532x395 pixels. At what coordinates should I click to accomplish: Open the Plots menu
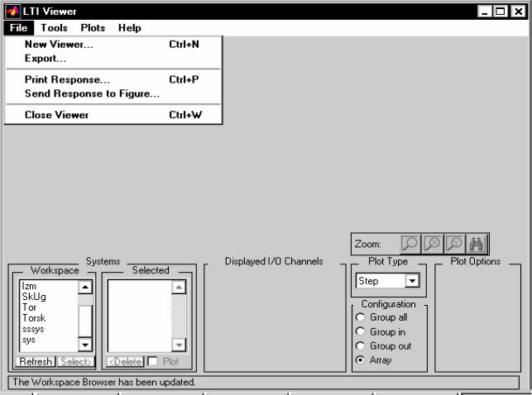tap(93, 28)
